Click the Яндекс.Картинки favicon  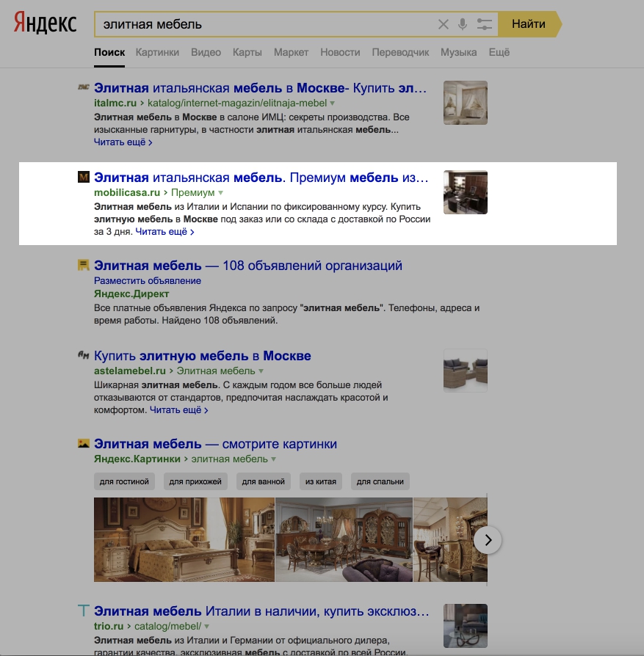[x=84, y=443]
